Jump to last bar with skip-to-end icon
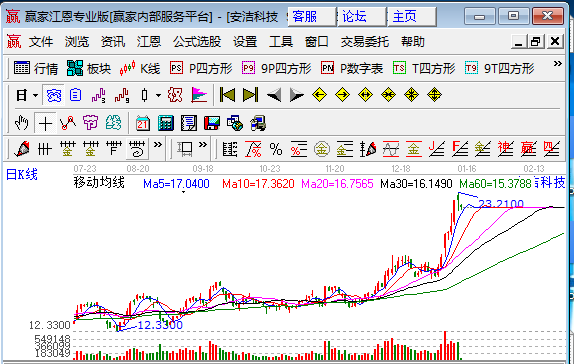The image size is (574, 364). coord(250,95)
